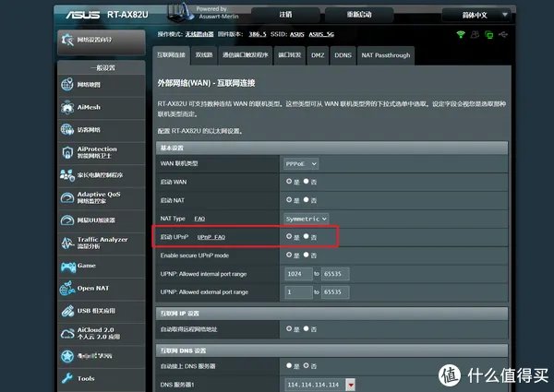554x392 pixels.
Task: Click the connected clients status icon
Action: click(475, 34)
